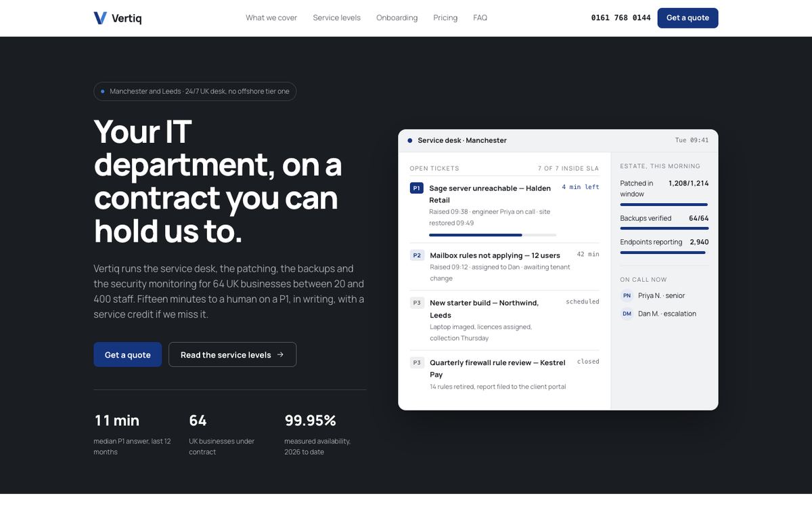Go to Service levels

point(336,18)
